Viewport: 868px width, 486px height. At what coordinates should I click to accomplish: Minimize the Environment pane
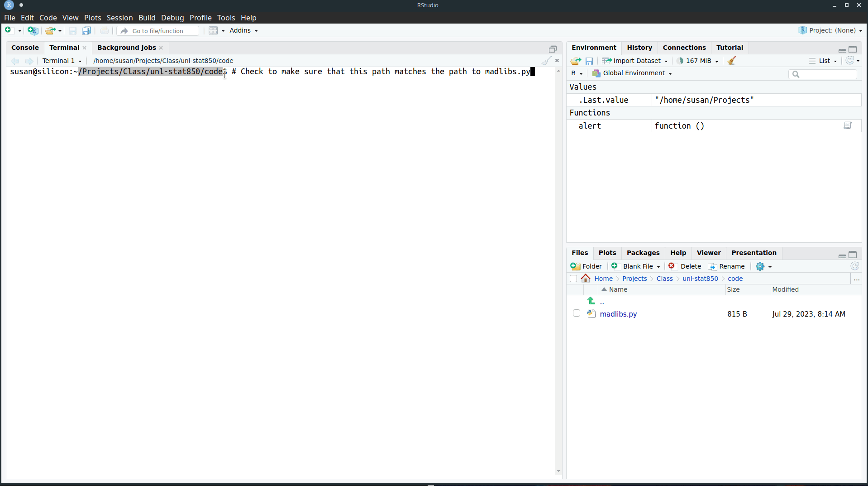(842, 50)
